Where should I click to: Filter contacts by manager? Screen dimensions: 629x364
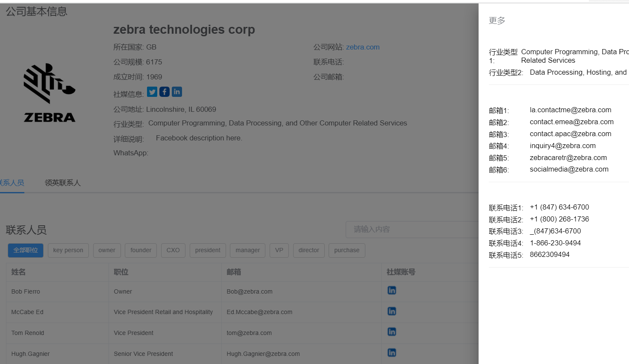click(x=248, y=250)
